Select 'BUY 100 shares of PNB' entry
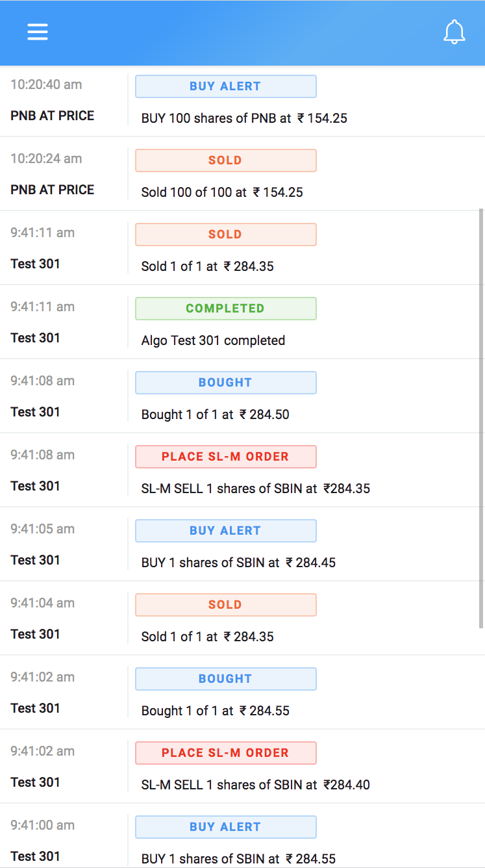The width and height of the screenshot is (485, 868). click(244, 118)
